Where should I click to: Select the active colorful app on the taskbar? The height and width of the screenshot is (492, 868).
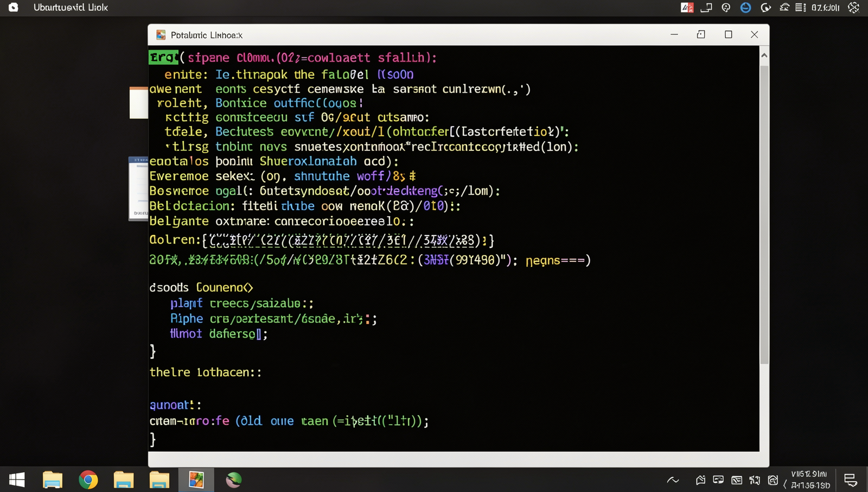(x=196, y=480)
